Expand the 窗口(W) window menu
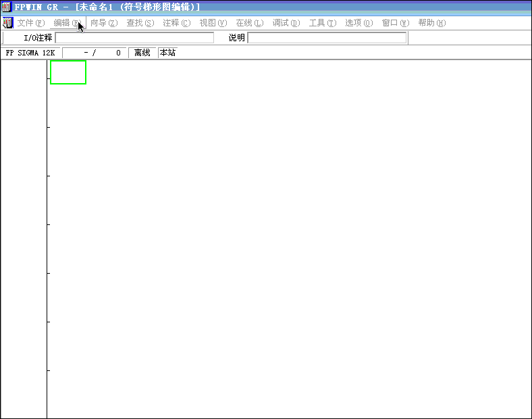 [x=395, y=23]
